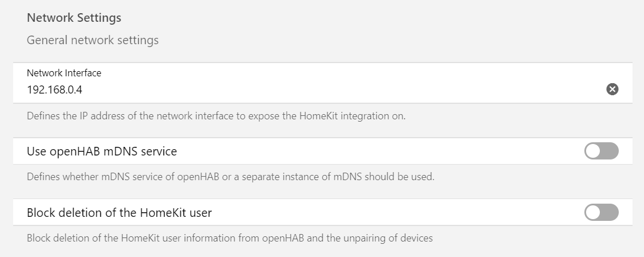This screenshot has width=644, height=257.
Task: Click the mDNS service description help text
Action: click(231, 177)
